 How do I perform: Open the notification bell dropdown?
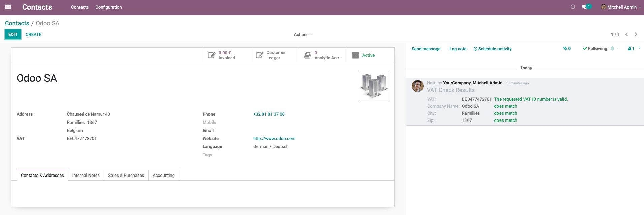coord(615,49)
